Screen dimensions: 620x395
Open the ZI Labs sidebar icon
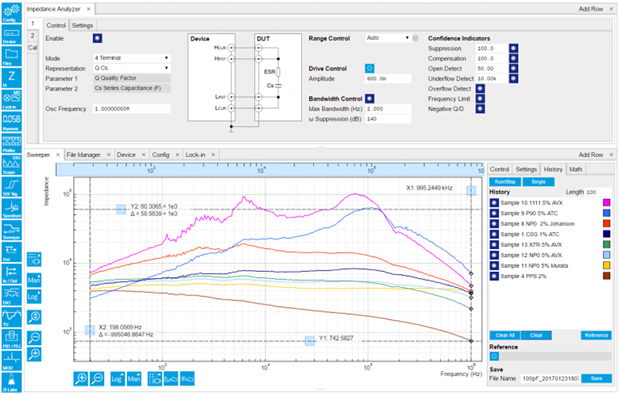(12, 382)
